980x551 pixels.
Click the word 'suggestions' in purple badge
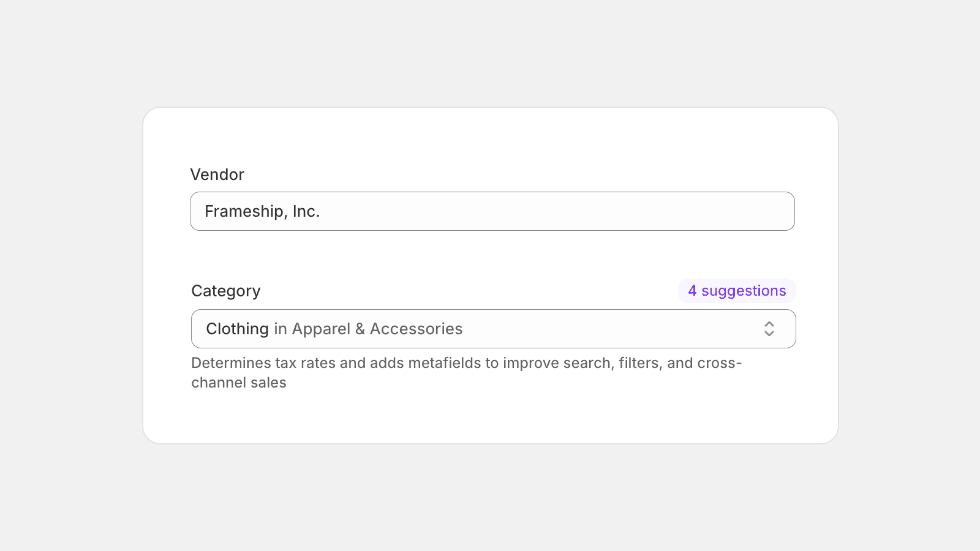(744, 291)
